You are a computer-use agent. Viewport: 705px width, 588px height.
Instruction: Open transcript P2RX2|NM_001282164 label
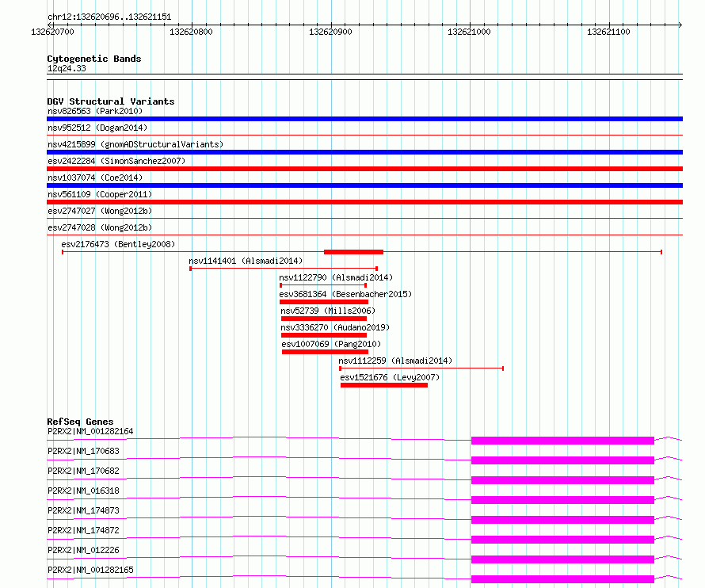pos(90,431)
